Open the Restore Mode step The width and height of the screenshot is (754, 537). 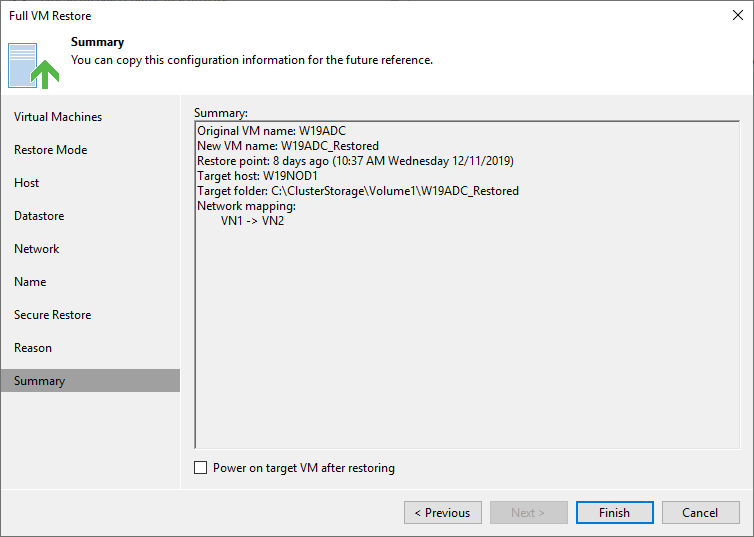coord(50,150)
